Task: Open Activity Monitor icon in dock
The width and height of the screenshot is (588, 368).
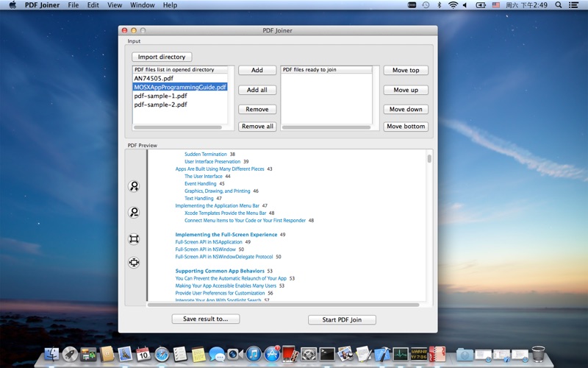Action: [401, 354]
